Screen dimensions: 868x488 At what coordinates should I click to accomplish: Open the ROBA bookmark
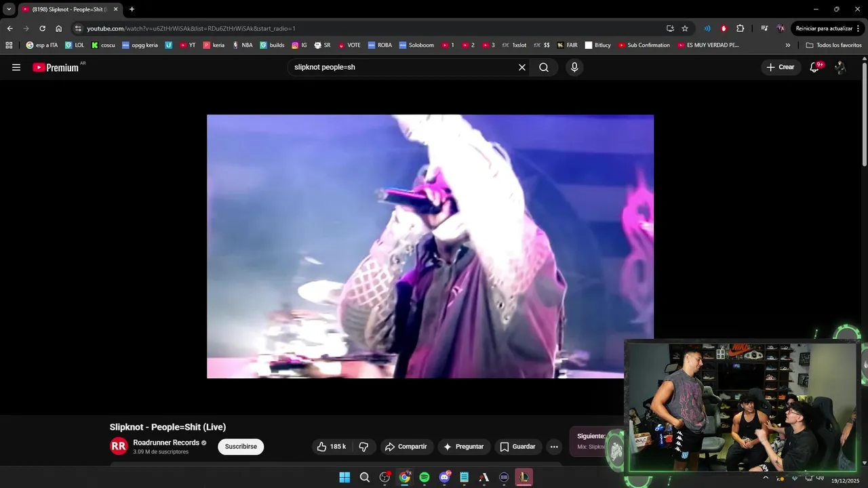(380, 45)
